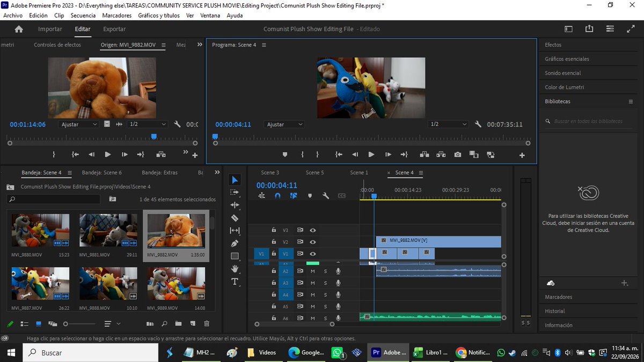Open the Bibliotecas panel menu
The width and height of the screenshot is (644, 362).
point(631,101)
